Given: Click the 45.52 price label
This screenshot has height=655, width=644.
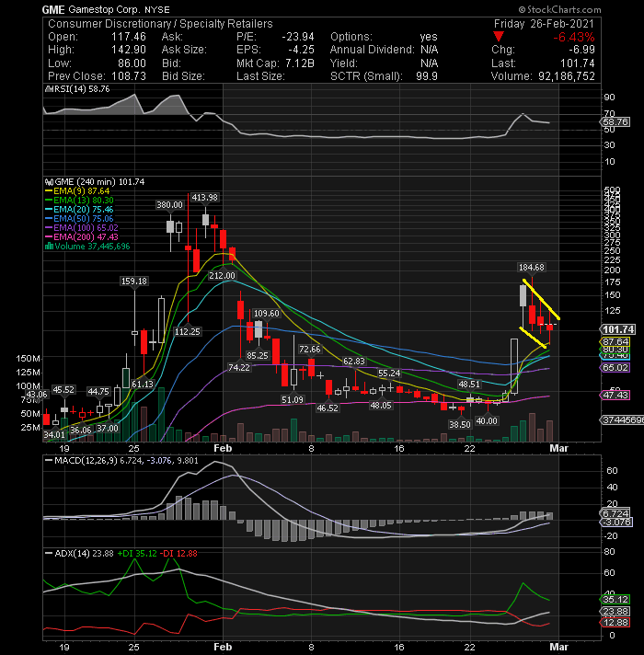Looking at the screenshot, I should (x=63, y=390).
